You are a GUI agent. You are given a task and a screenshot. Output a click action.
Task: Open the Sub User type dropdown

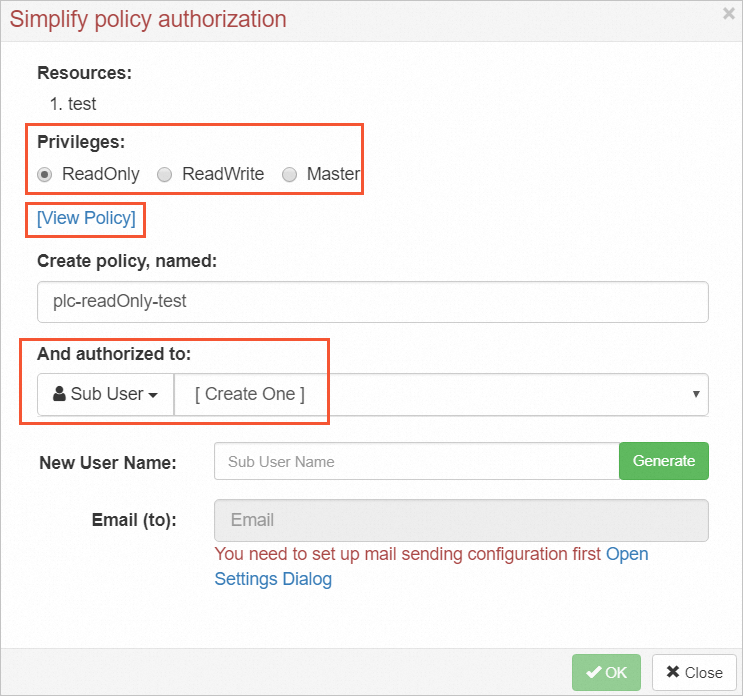pyautogui.click(x=106, y=394)
